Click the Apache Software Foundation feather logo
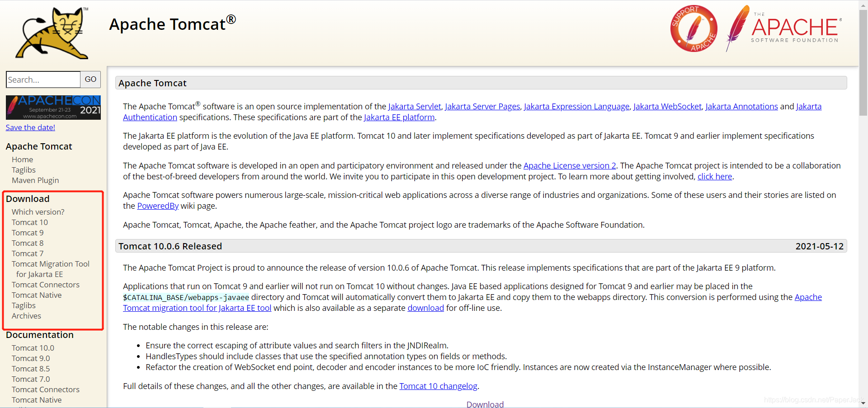868x408 pixels. click(783, 28)
